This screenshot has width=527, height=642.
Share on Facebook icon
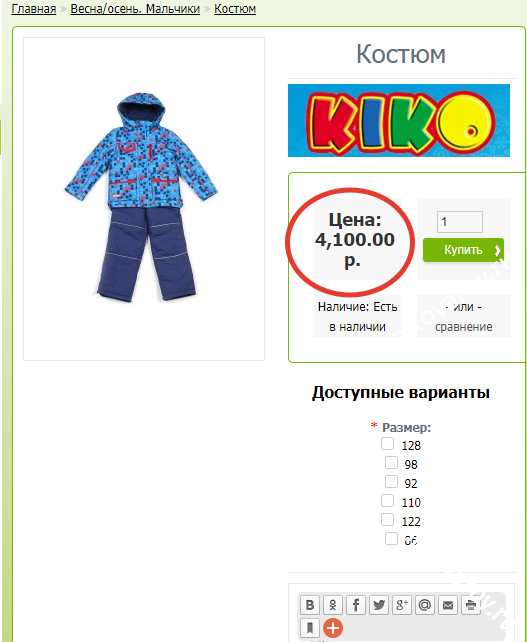pos(356,605)
